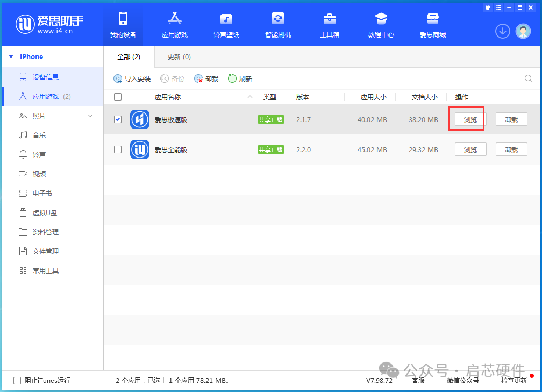Check the 爱思全能版 row checkbox
542x392 pixels.
[118, 149]
